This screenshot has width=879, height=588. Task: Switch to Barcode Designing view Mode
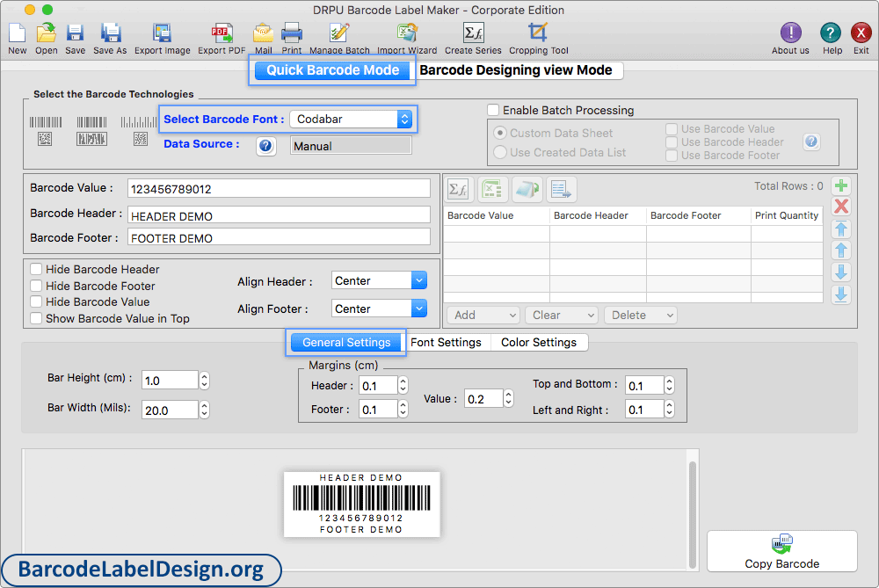tap(516, 70)
